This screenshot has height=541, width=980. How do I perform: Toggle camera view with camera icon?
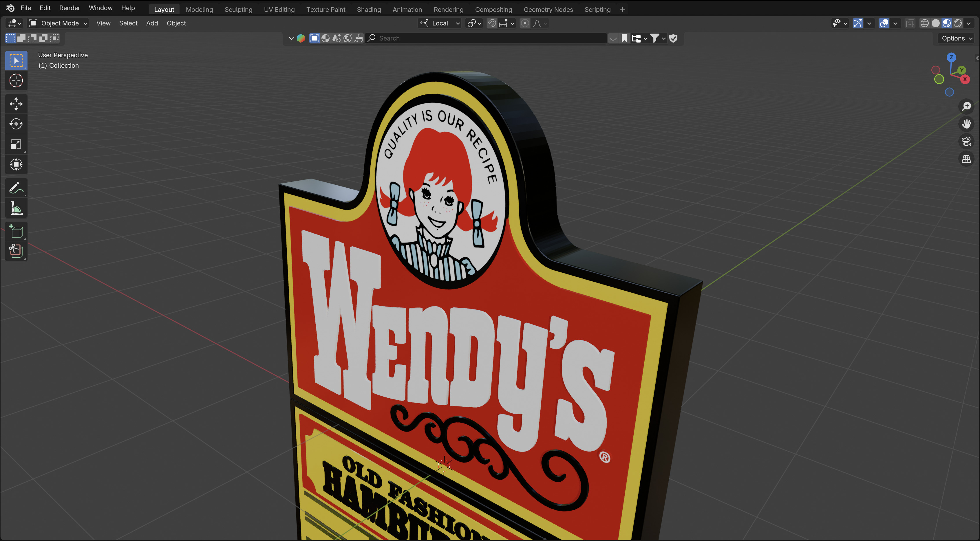pos(966,142)
